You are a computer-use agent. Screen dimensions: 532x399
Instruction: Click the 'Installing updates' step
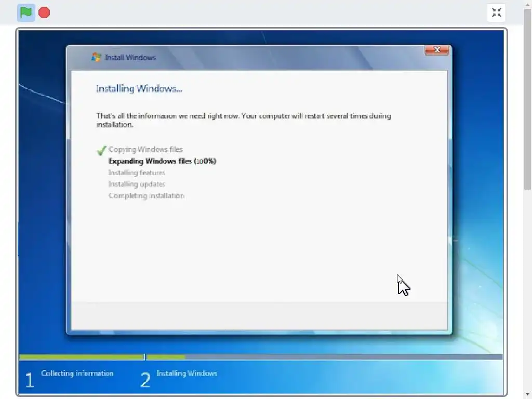click(137, 184)
